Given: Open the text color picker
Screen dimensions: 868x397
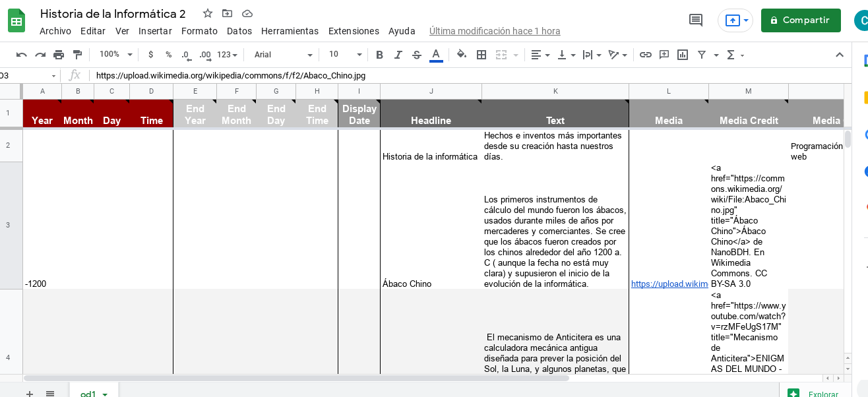Looking at the screenshot, I should (x=435, y=55).
